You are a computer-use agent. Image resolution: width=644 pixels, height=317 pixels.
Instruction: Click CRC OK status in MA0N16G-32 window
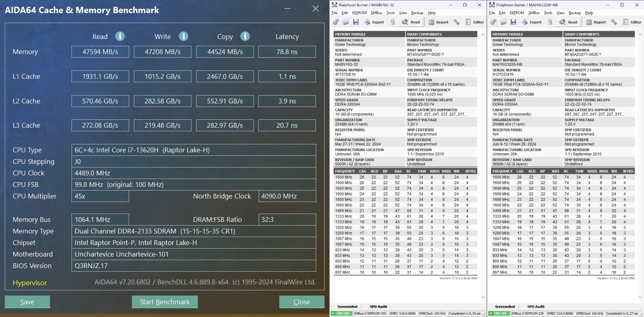[x=341, y=313]
